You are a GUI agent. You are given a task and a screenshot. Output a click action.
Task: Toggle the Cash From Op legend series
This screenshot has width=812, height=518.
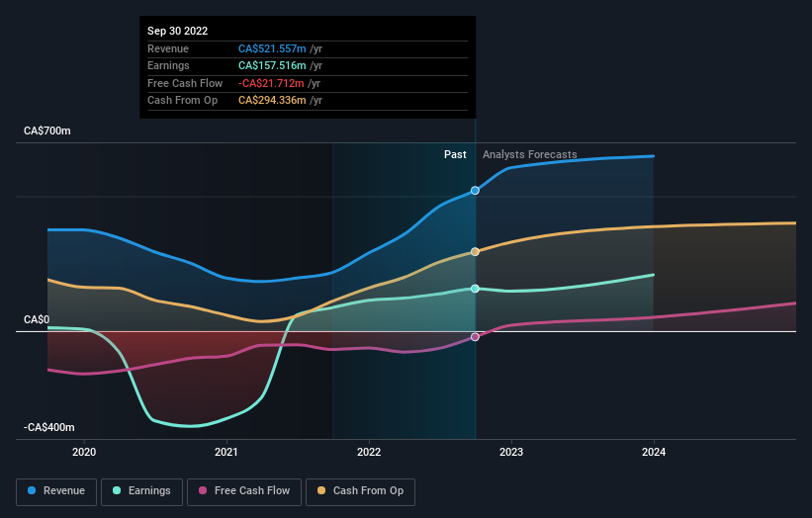point(360,491)
